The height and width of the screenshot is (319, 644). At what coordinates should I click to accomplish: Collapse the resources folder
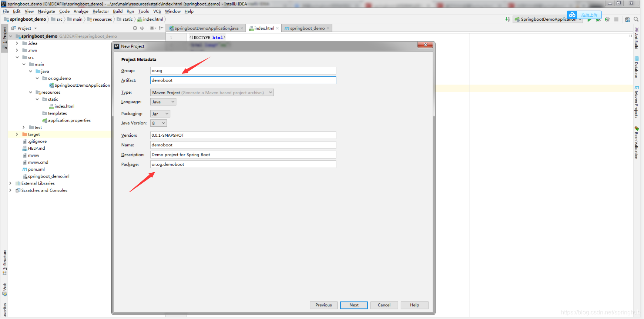point(30,92)
